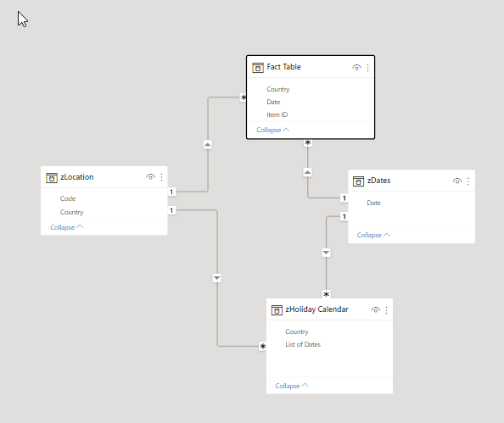Viewport: 504px width, 423px height.
Task: Select filter arrow on zLocation–zHoliday Calendar relationship
Action: (x=217, y=278)
